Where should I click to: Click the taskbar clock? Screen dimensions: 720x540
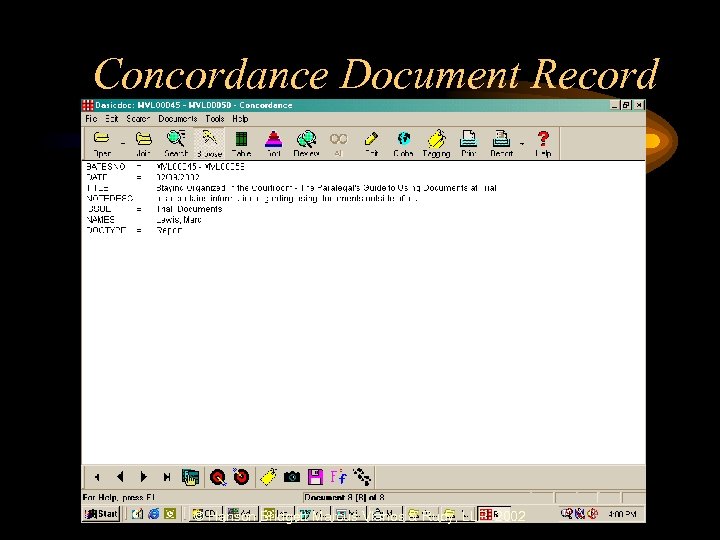click(x=623, y=514)
